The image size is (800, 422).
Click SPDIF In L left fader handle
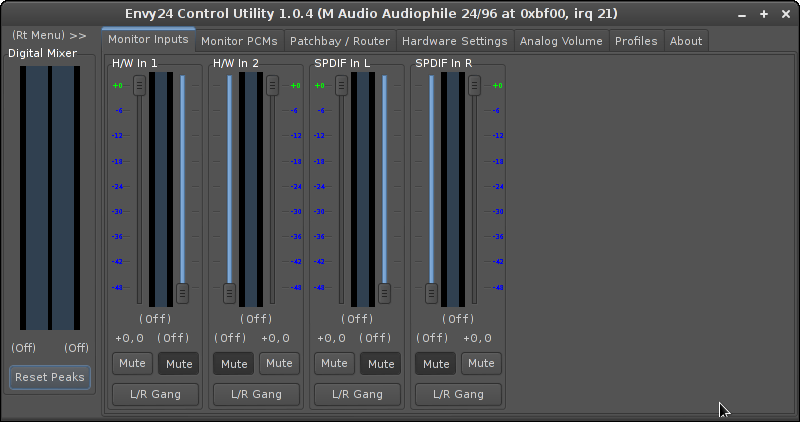coord(341,85)
